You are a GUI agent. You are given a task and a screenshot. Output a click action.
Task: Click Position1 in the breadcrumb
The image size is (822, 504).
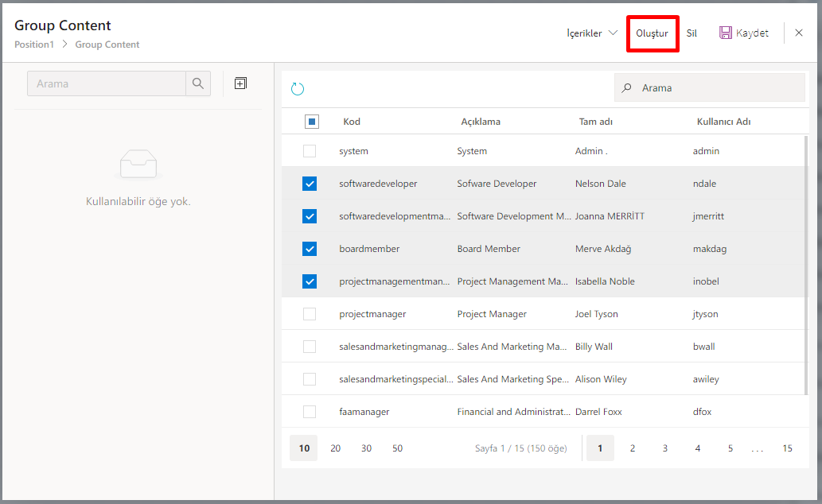click(34, 45)
